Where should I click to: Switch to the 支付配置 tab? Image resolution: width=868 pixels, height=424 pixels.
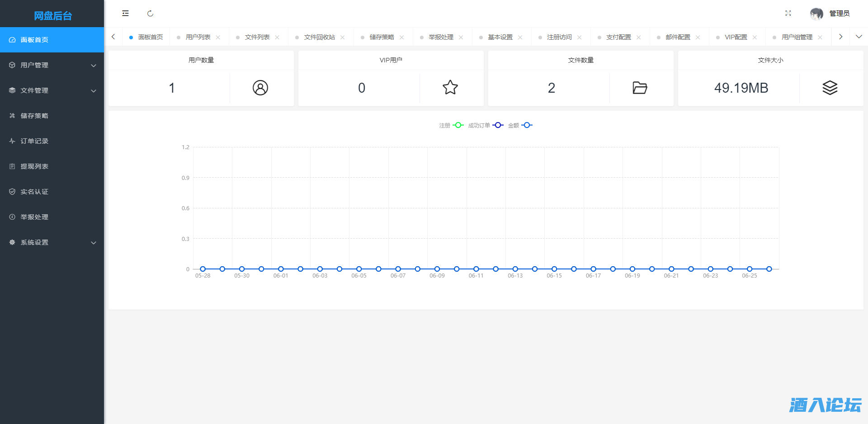(618, 37)
